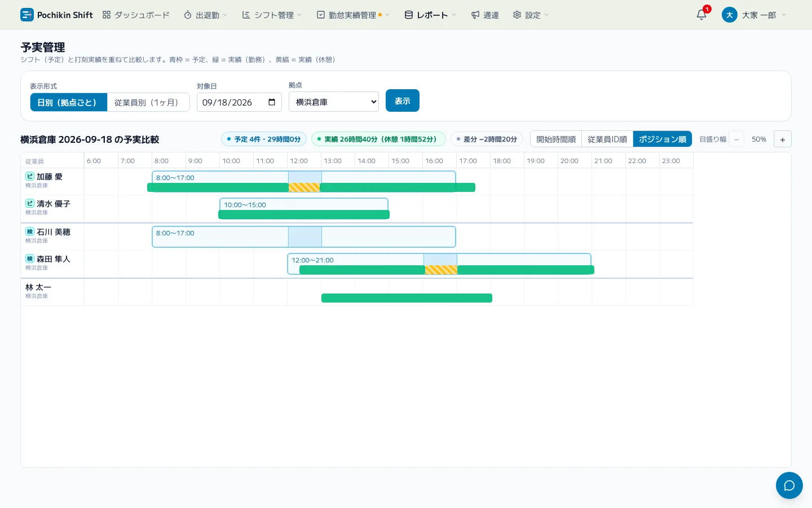This screenshot has height=508, width=812.
Task: Click the calendar icon in 対象日 field
Action: [272, 102]
